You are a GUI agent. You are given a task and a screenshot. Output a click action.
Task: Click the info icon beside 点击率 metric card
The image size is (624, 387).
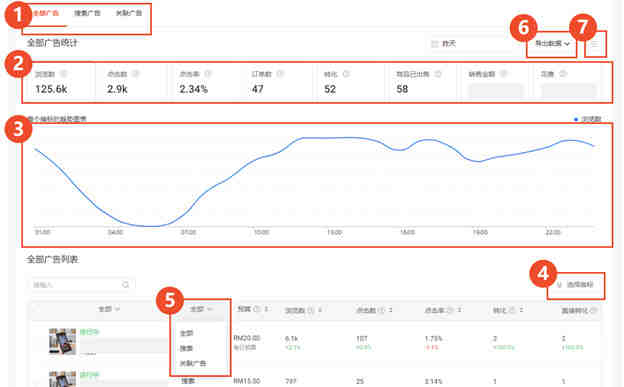(x=208, y=74)
